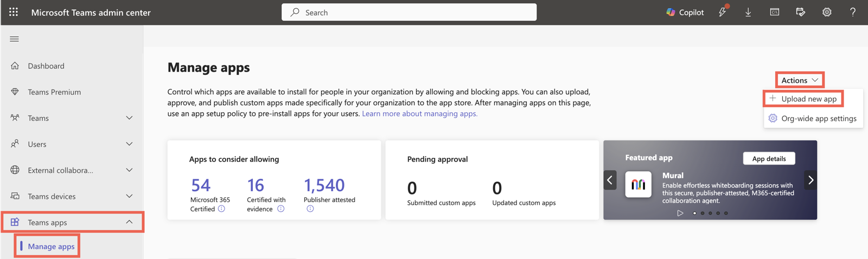Click the Teams devices icon
Viewport: 868px width, 259px height.
point(15,196)
